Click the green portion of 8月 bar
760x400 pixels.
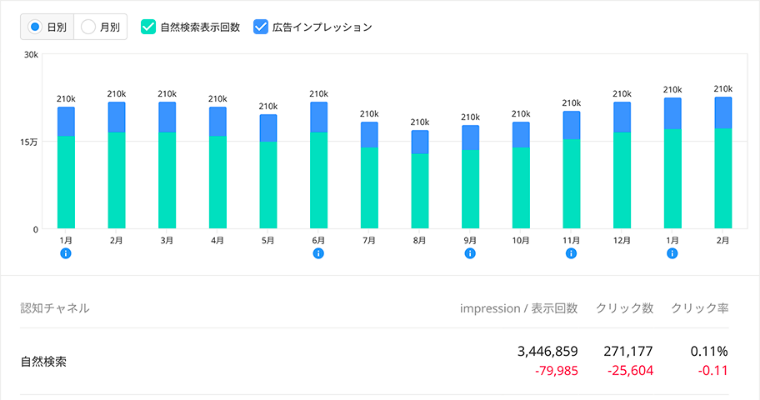tap(420, 191)
